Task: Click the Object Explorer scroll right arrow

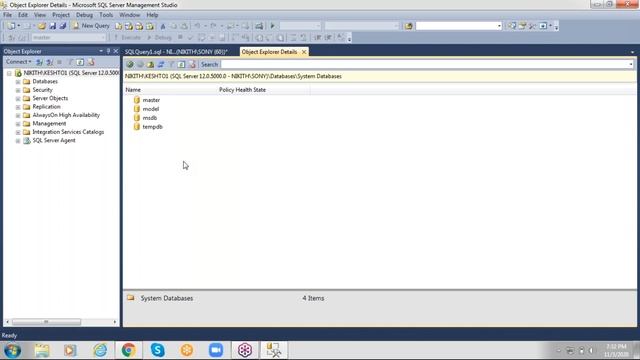Action: tap(115, 322)
